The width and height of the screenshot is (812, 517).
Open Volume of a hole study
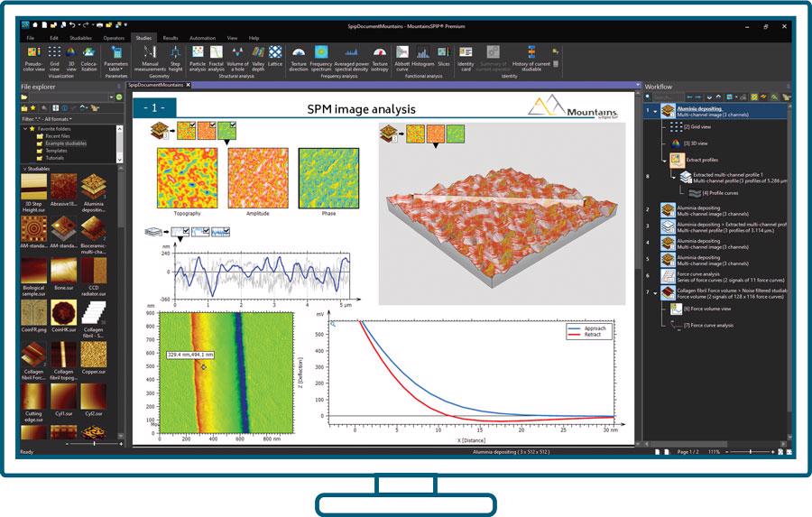pyautogui.click(x=237, y=59)
